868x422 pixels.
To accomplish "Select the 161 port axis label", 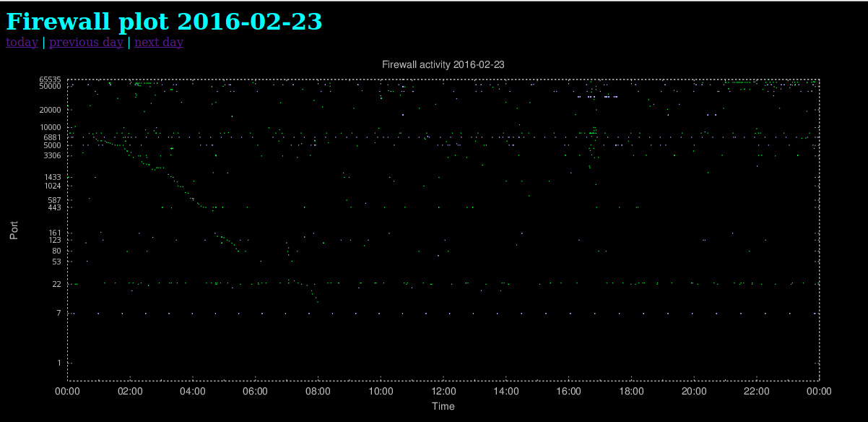I will (55, 233).
